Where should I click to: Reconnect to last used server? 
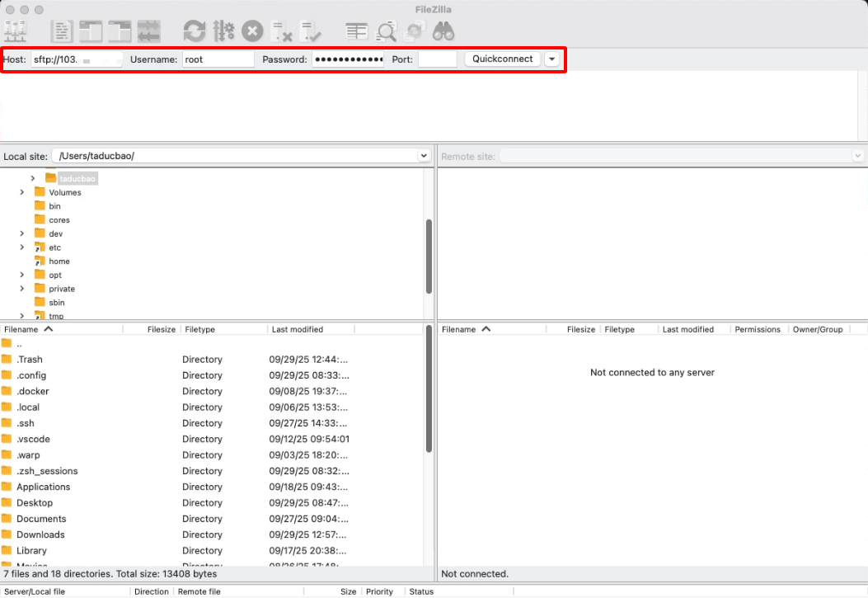pyautogui.click(x=310, y=31)
